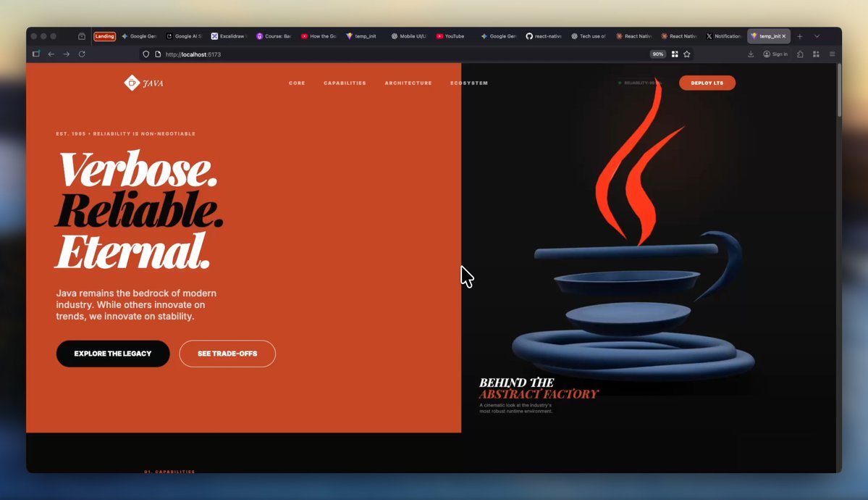Switch to the Landing tab
Screen dimensions: 868x500
click(x=104, y=36)
